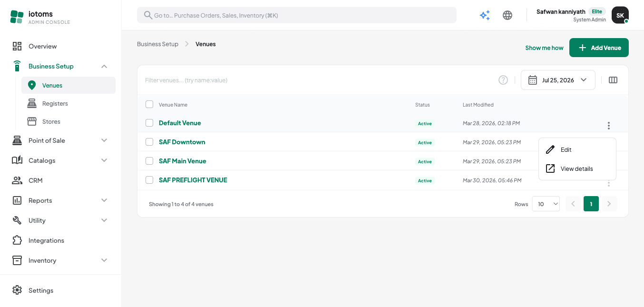Click SAF Downtown Active status badge
Screen dimensions: 644x307
coord(425,142)
